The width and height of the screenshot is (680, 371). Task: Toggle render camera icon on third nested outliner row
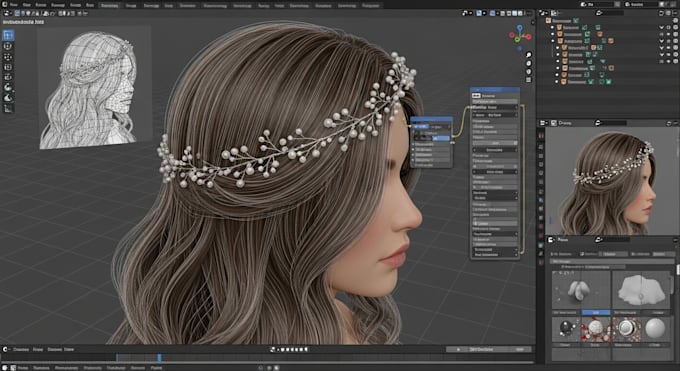coord(676,61)
